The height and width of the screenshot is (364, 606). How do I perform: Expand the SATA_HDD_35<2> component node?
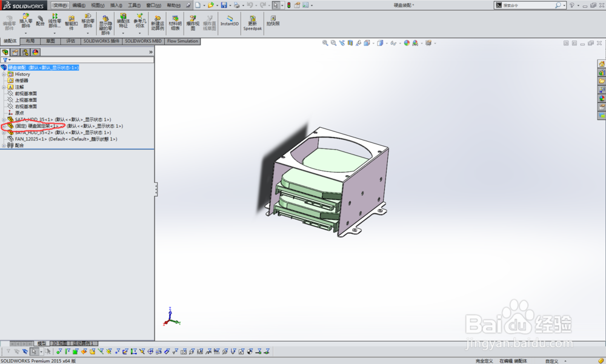[x=4, y=133]
